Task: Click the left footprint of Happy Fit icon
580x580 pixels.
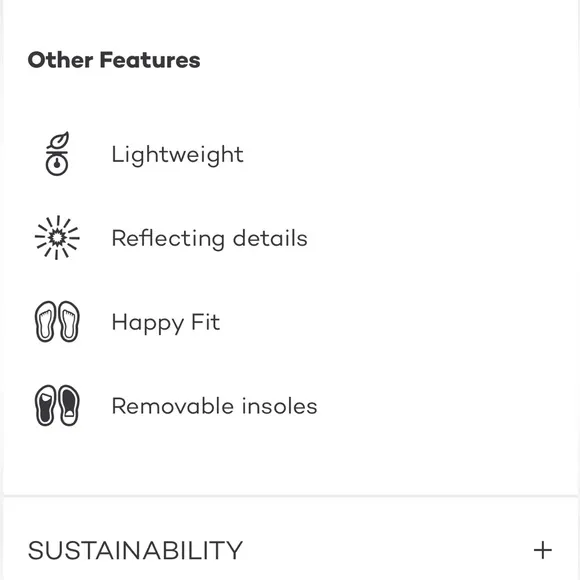Action: (45, 321)
